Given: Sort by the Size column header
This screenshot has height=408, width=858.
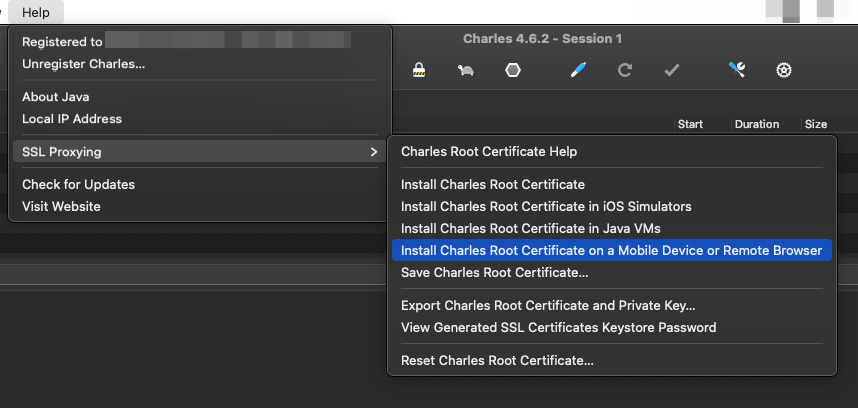Looking at the screenshot, I should coord(815,124).
